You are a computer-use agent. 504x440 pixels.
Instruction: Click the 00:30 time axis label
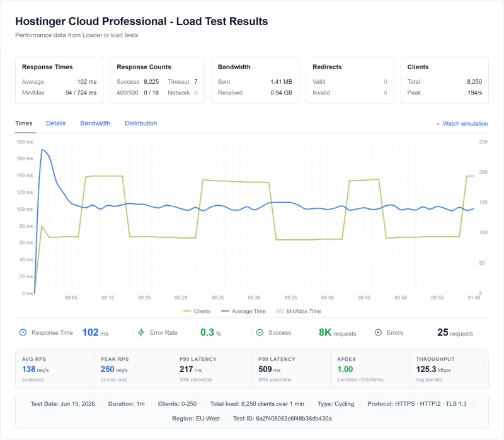[x=254, y=298]
